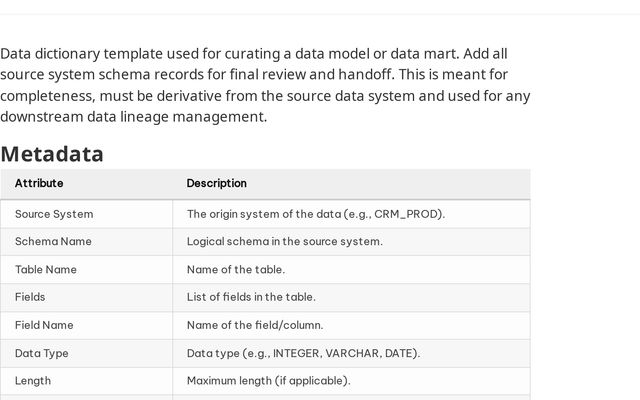Click the 'Maximum length (if applicable)' description
This screenshot has width=640, height=400.
click(268, 381)
